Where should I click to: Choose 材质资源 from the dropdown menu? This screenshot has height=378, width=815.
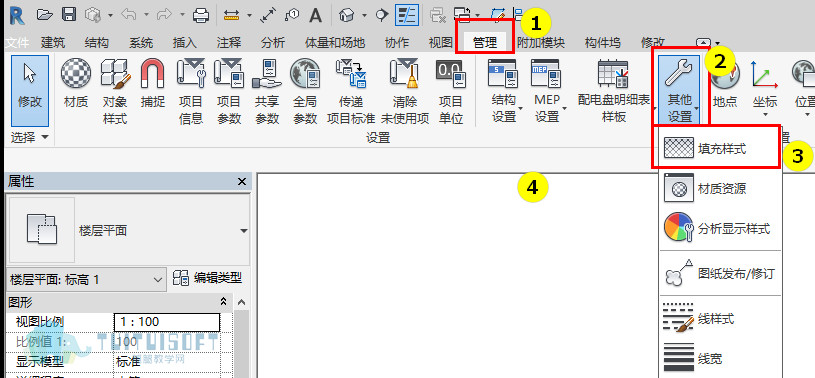[x=720, y=188]
